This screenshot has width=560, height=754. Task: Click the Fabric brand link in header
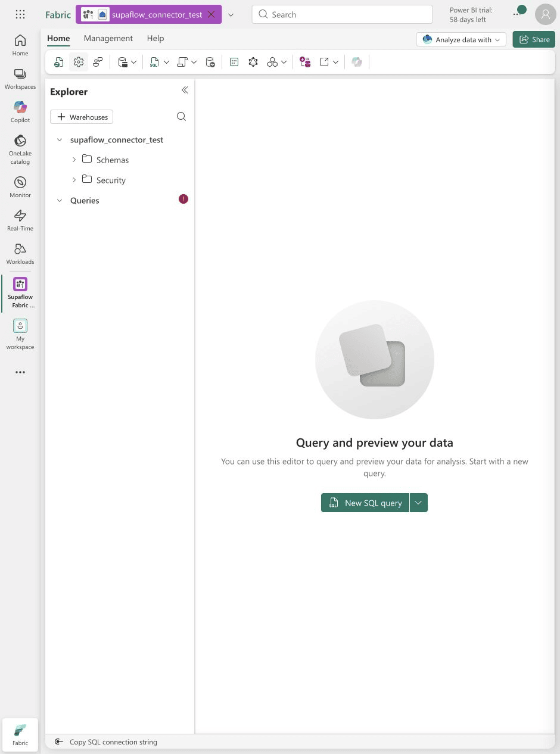[x=58, y=14]
